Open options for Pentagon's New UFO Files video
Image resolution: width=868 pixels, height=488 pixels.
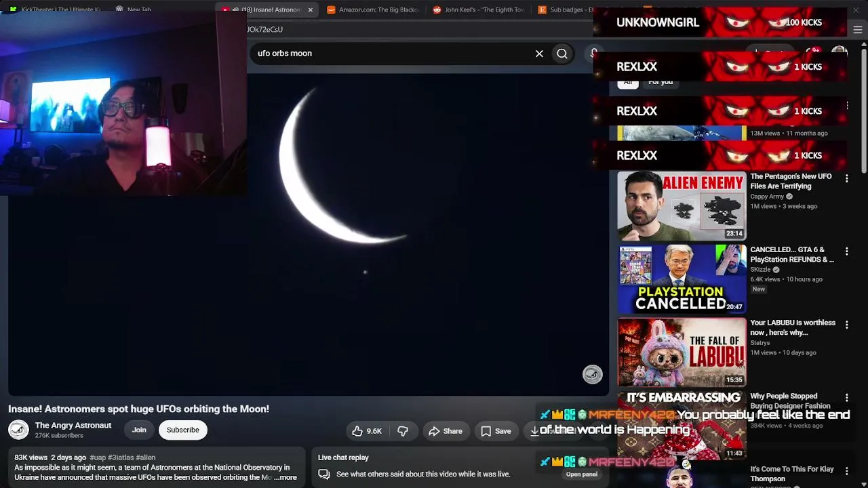tap(846, 178)
